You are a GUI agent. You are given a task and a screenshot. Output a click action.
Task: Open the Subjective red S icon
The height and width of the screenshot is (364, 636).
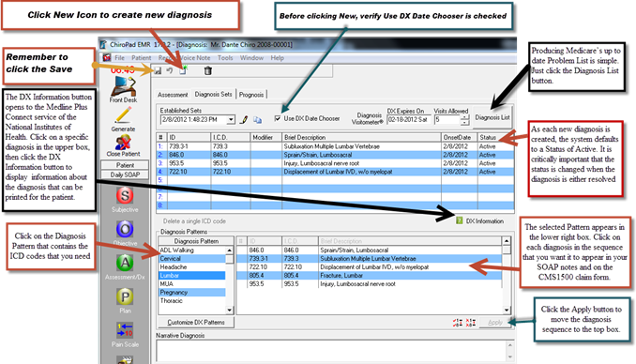coord(125,195)
